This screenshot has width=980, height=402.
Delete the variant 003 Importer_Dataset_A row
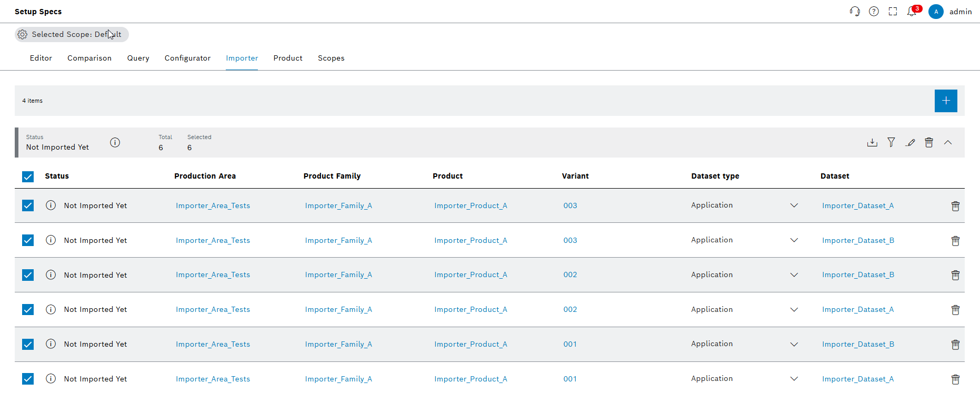click(955, 206)
